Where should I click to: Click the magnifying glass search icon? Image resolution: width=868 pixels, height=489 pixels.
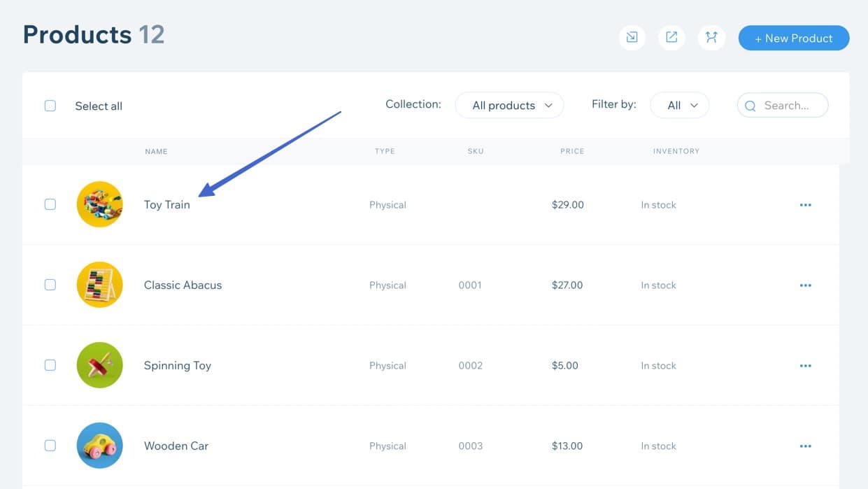point(750,105)
